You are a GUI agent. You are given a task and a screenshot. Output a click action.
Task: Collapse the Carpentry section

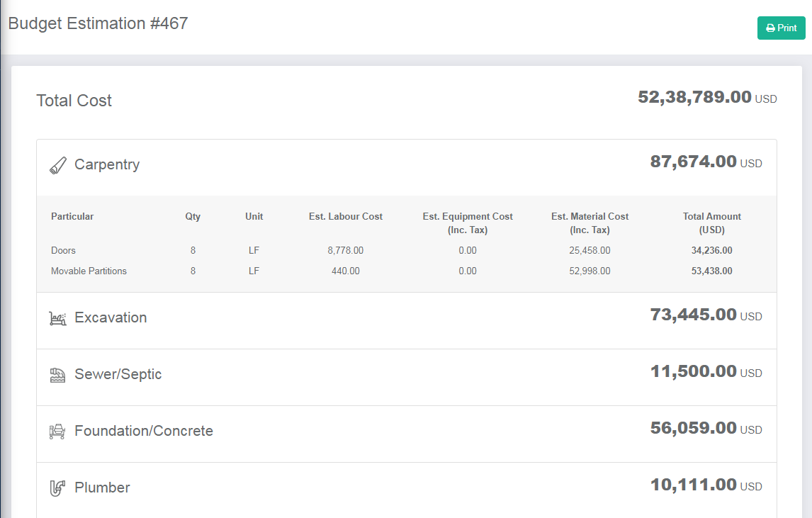(x=107, y=165)
